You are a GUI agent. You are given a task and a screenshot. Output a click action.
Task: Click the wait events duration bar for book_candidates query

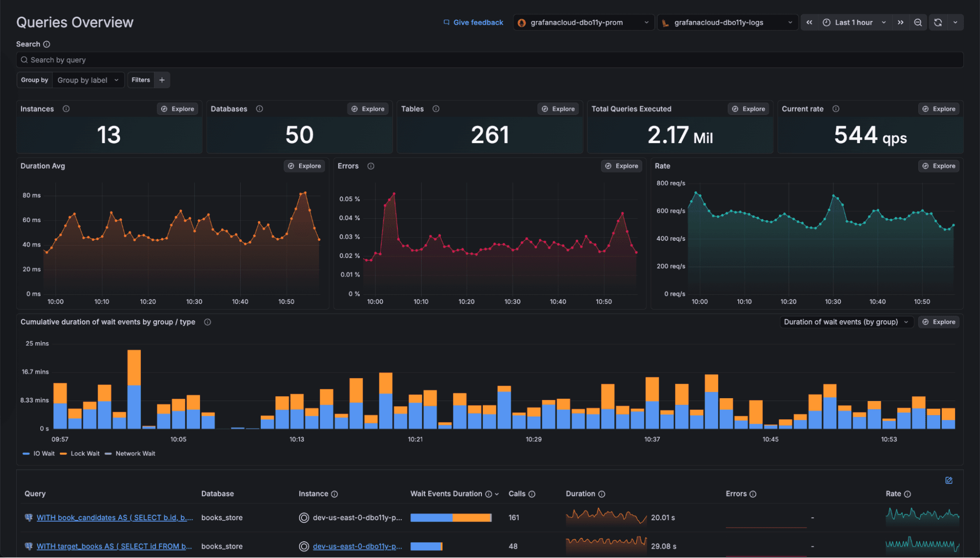451,517
